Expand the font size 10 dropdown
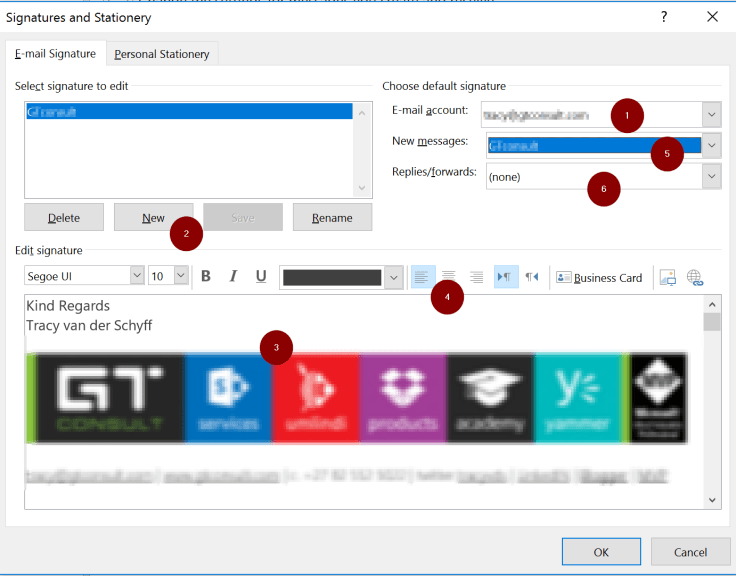Screen dimensions: 736x576 pos(181,276)
